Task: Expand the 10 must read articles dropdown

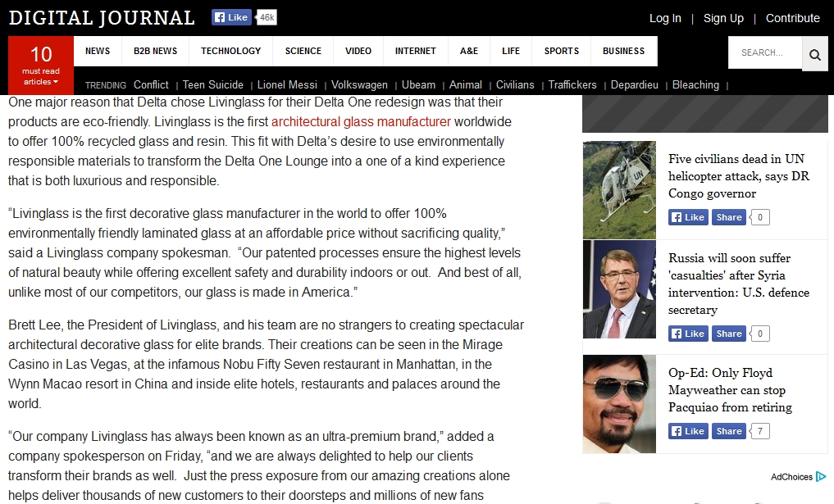Action: (41, 66)
